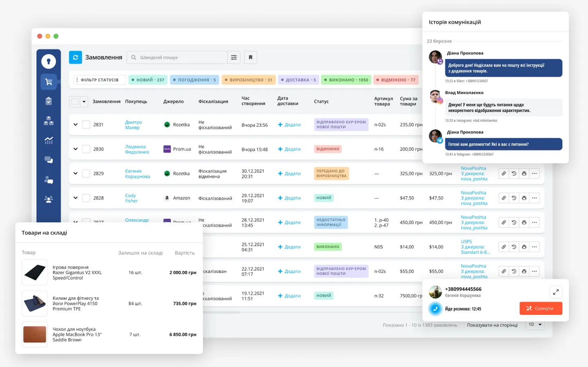The width and height of the screenshot is (588, 367).
Task: Select the checkbox for order 2830
Action: [x=86, y=149]
